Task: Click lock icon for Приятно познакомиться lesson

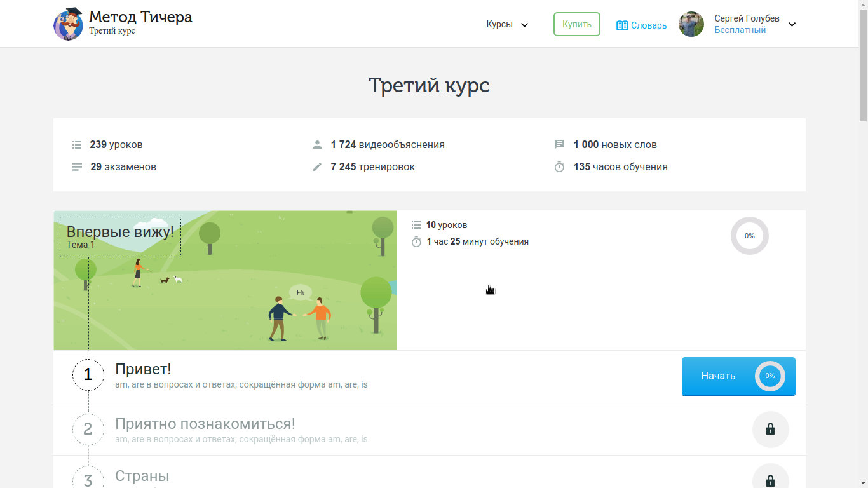Action: (x=770, y=430)
